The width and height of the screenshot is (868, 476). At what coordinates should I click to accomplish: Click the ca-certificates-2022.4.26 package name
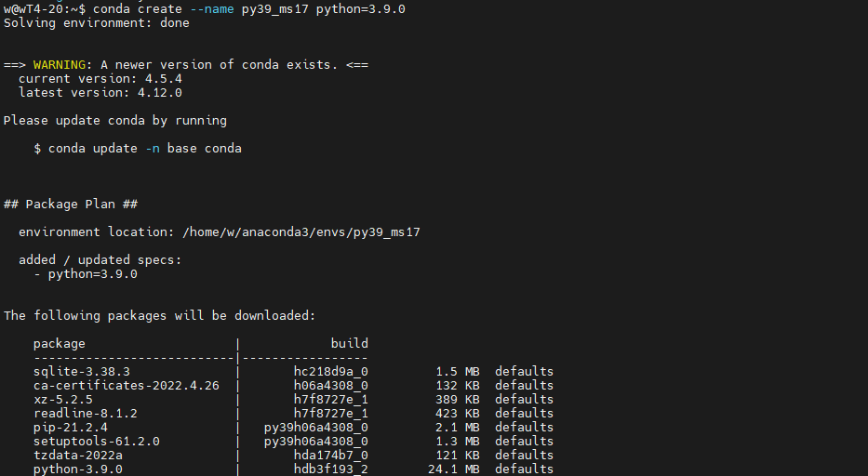(x=127, y=385)
